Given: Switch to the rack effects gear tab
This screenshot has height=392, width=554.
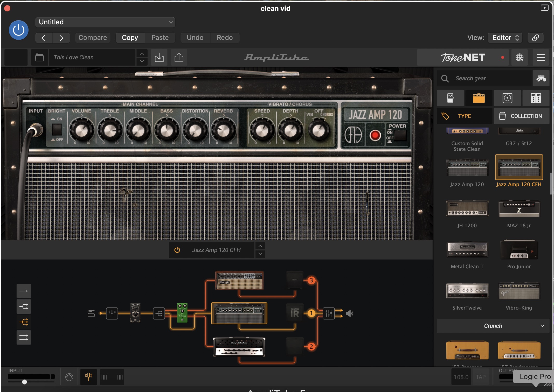Looking at the screenshot, I should pos(536,98).
